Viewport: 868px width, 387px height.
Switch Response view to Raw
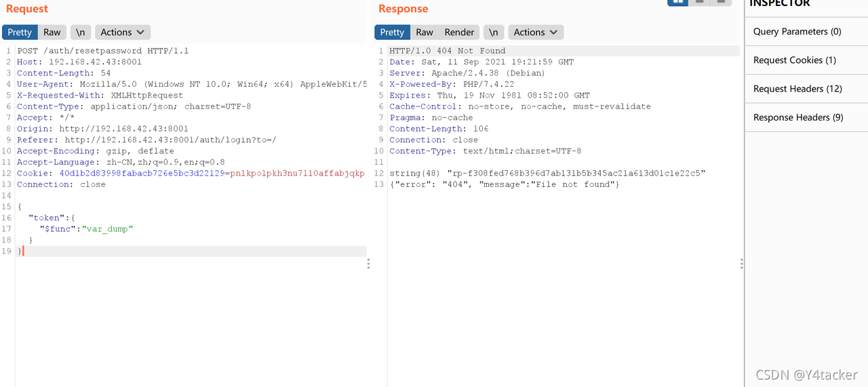point(425,32)
